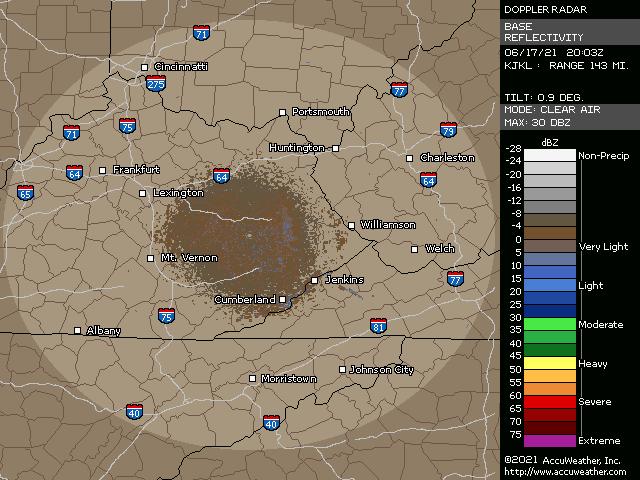Screen dimensions: 640x480
Task: Open the accuweather.com link
Action: click(x=565, y=472)
